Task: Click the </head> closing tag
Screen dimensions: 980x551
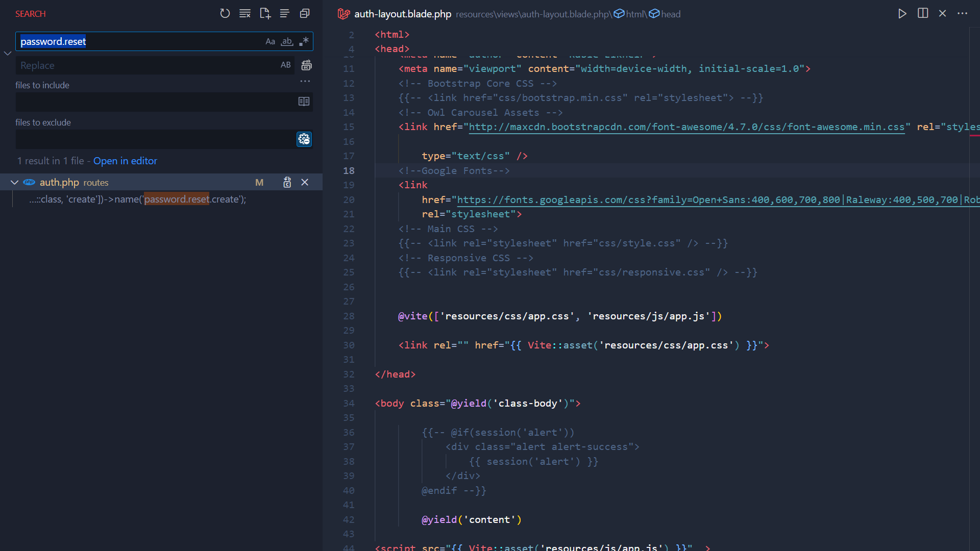Action: coord(395,374)
